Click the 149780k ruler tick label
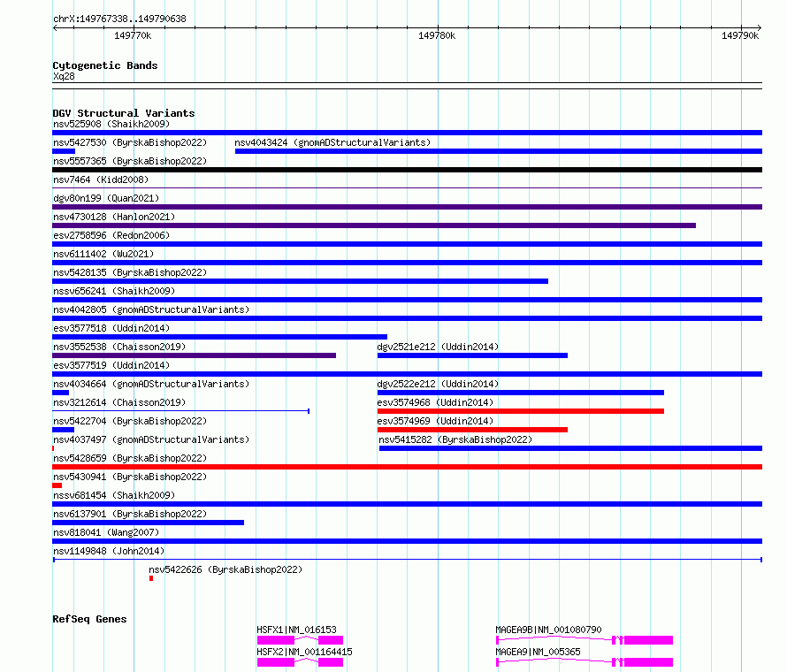Image resolution: width=787 pixels, height=672 pixels. [x=437, y=35]
